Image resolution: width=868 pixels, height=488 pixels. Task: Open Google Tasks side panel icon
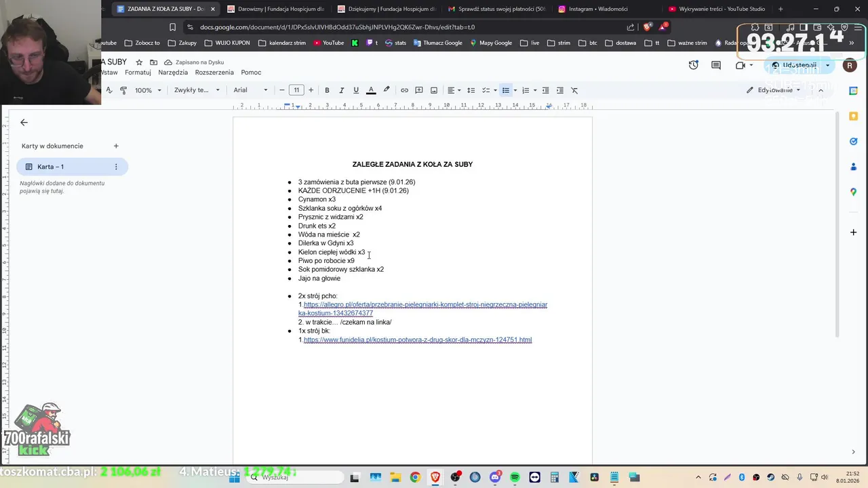(x=854, y=141)
